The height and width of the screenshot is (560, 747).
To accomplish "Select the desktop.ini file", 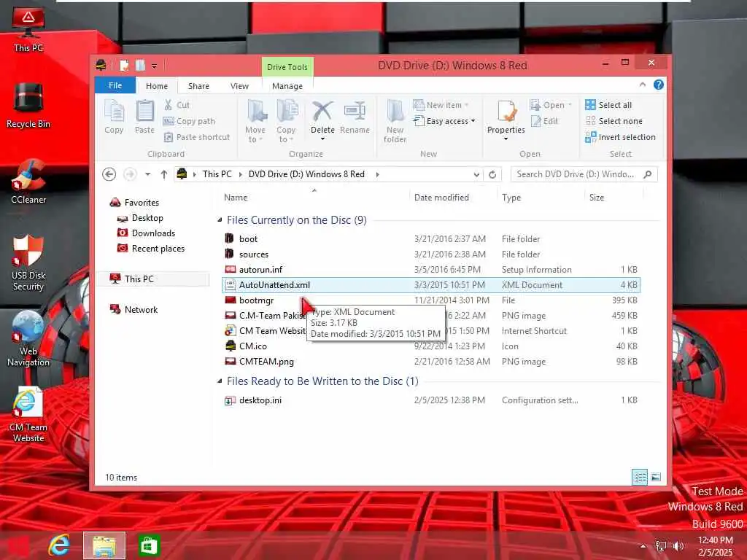I will (x=430, y=400).
